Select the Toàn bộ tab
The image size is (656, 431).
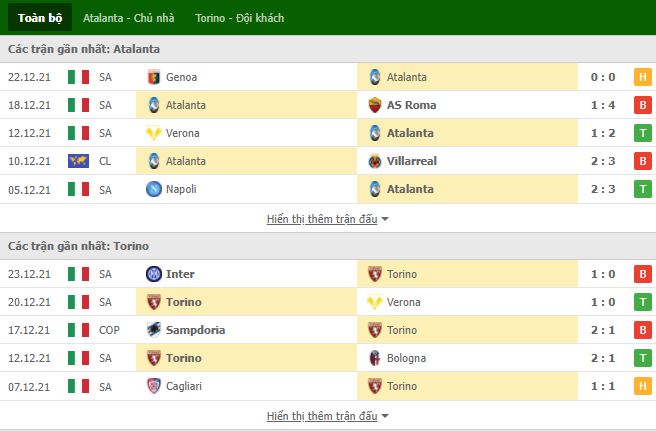click(x=40, y=18)
